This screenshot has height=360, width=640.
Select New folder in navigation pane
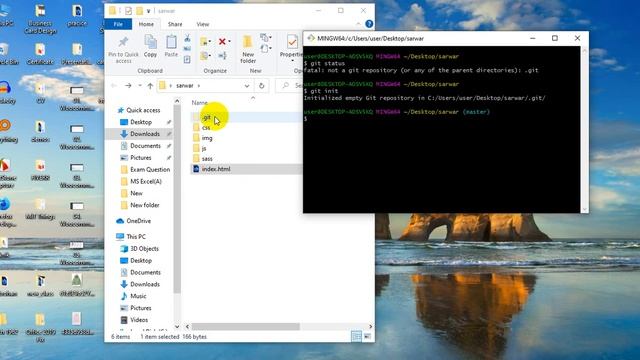tap(144, 205)
